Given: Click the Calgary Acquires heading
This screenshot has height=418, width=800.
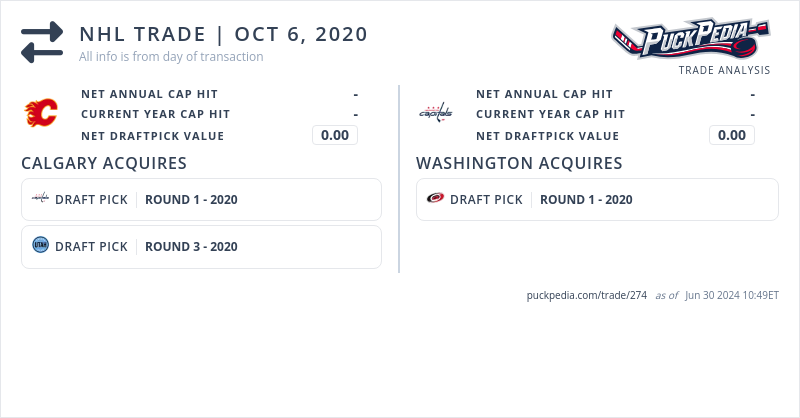Looking at the screenshot, I should coord(104,163).
